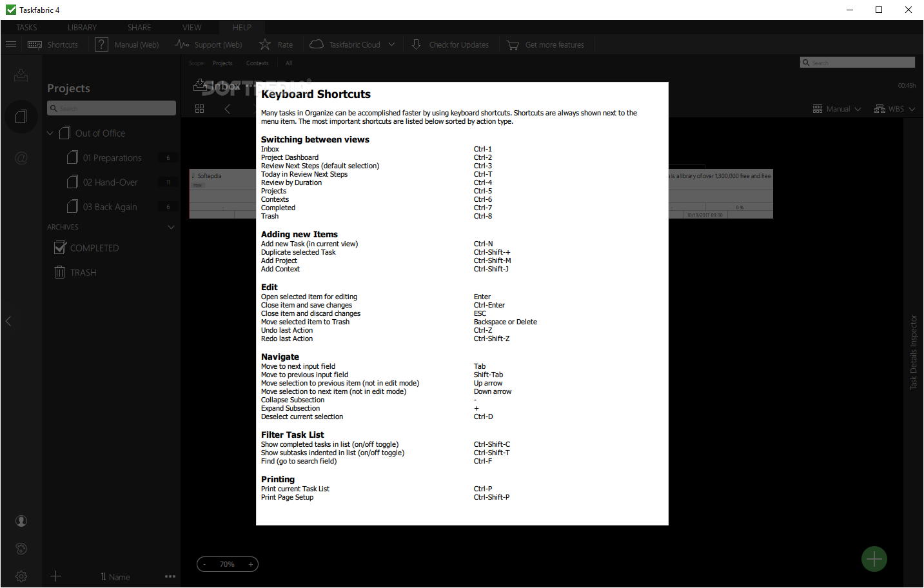The width and height of the screenshot is (924, 588).
Task: Select 03 Back Again project
Action: click(x=113, y=207)
